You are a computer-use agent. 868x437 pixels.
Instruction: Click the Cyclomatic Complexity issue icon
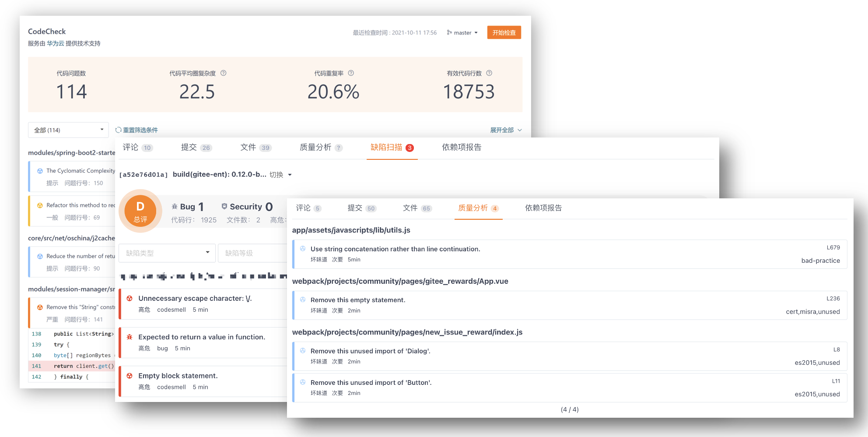click(40, 171)
